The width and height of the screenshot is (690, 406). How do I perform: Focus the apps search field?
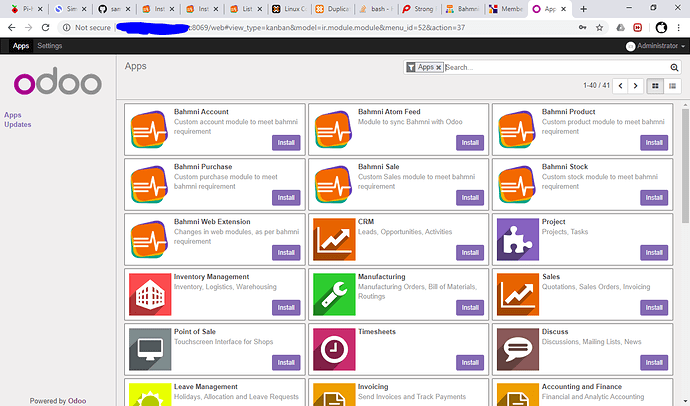(x=556, y=67)
